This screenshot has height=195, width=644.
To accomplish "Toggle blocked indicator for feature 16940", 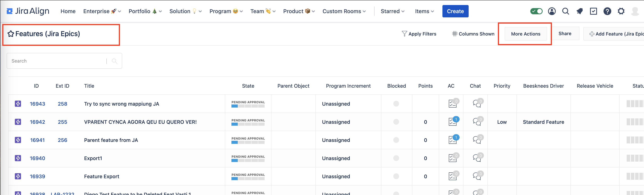I will coord(396,158).
